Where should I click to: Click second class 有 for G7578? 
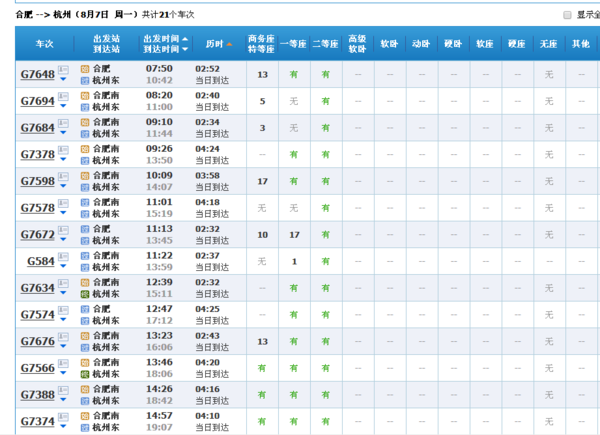coord(326,208)
